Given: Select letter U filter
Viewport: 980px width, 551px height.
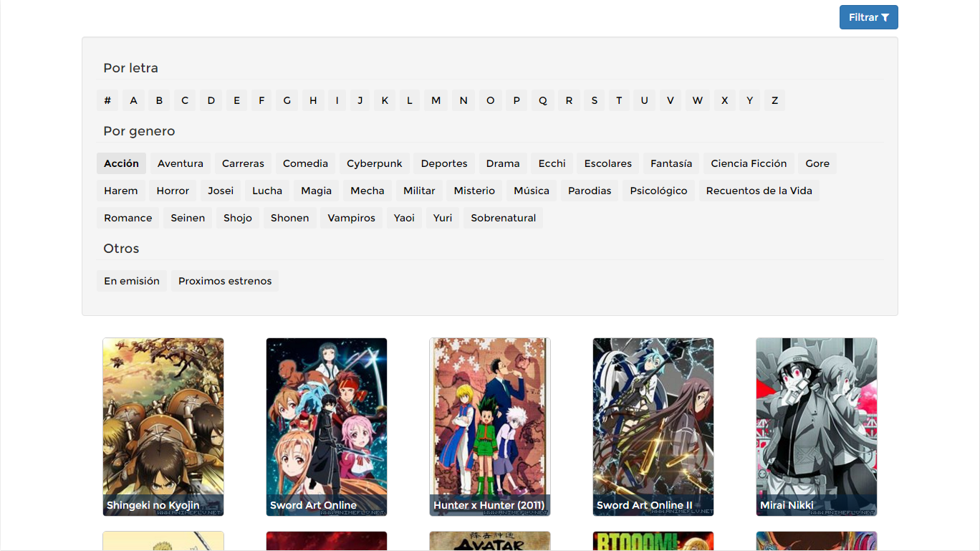Looking at the screenshot, I should tap(645, 100).
